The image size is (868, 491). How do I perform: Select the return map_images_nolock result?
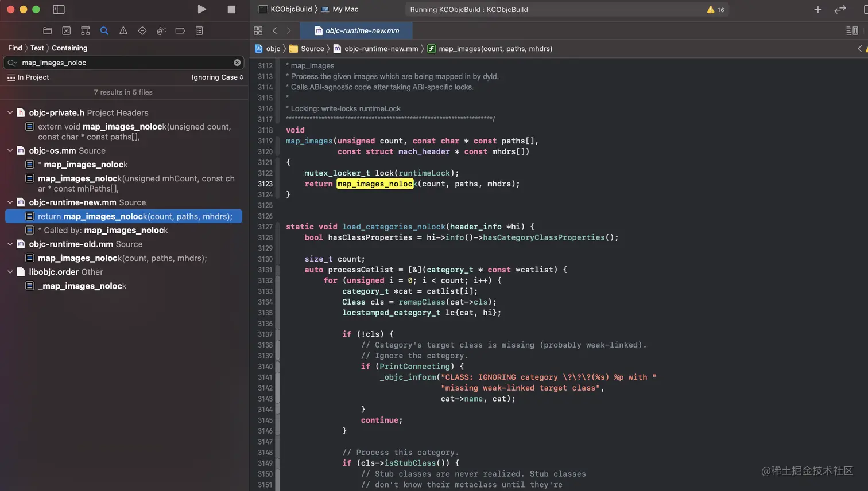(x=123, y=216)
